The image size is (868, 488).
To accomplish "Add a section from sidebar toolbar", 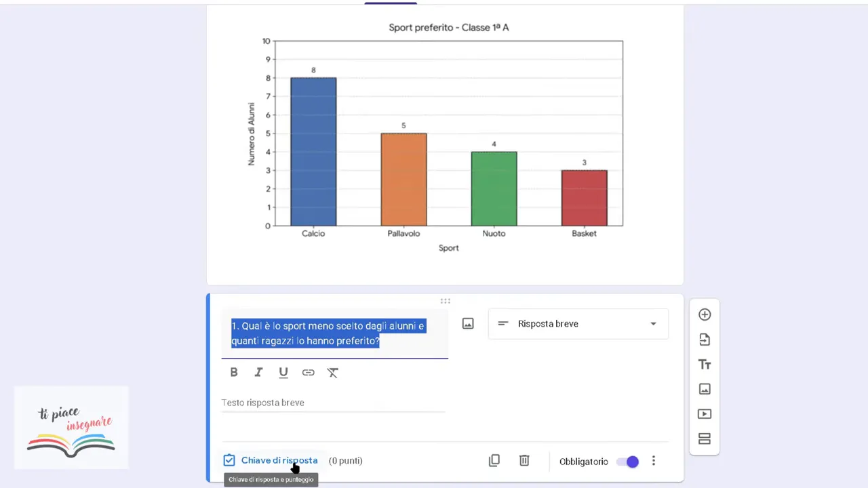I will (705, 439).
